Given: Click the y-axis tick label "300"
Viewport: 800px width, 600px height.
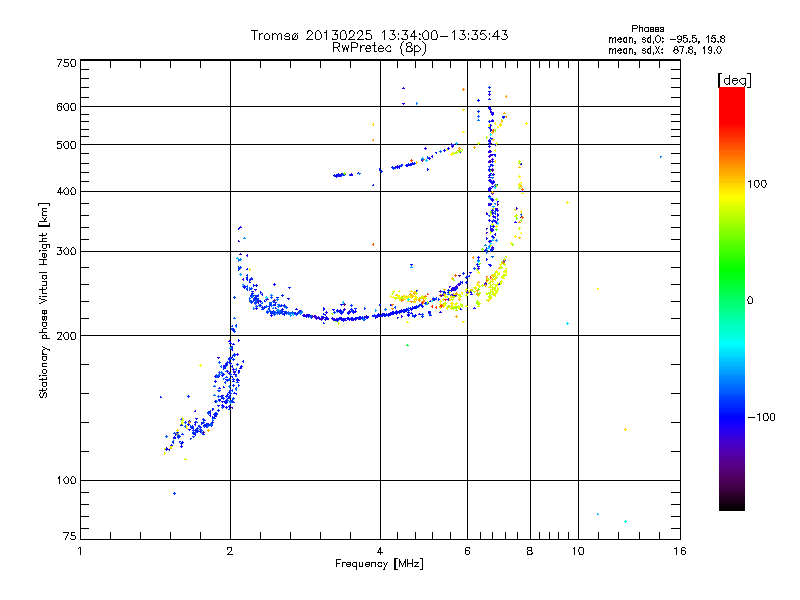Looking at the screenshot, I should point(66,252).
